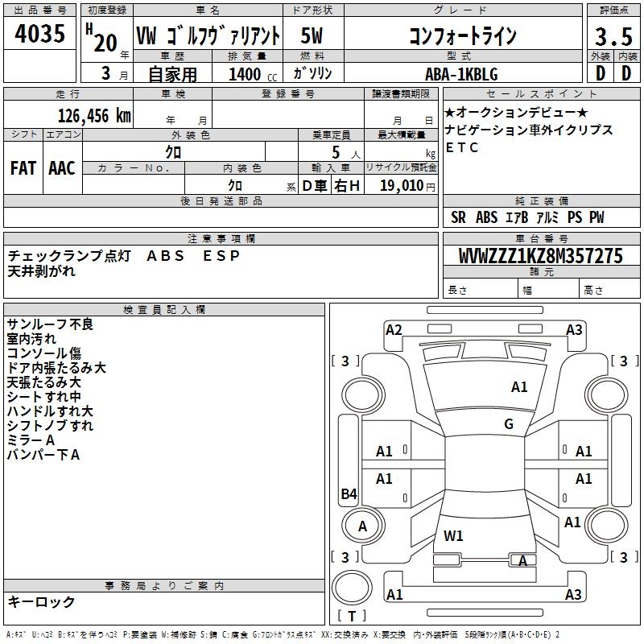The image size is (644, 644).
Task: Click inspector note 室内汚れ
Action: click(x=31, y=339)
